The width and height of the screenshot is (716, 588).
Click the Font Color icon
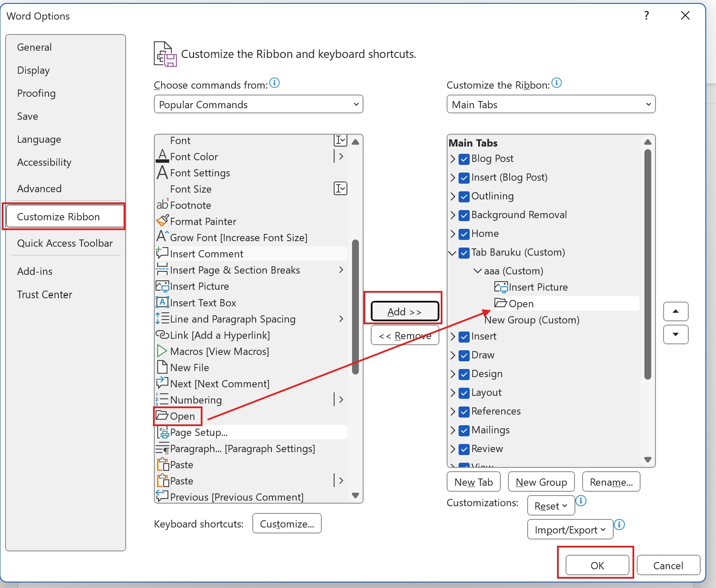click(162, 156)
